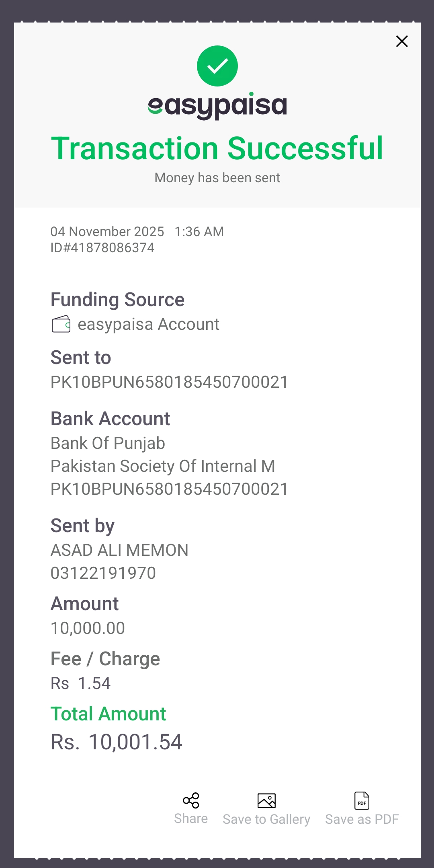434x868 pixels.
Task: Select the Bank Of Punjab text
Action: click(x=108, y=444)
